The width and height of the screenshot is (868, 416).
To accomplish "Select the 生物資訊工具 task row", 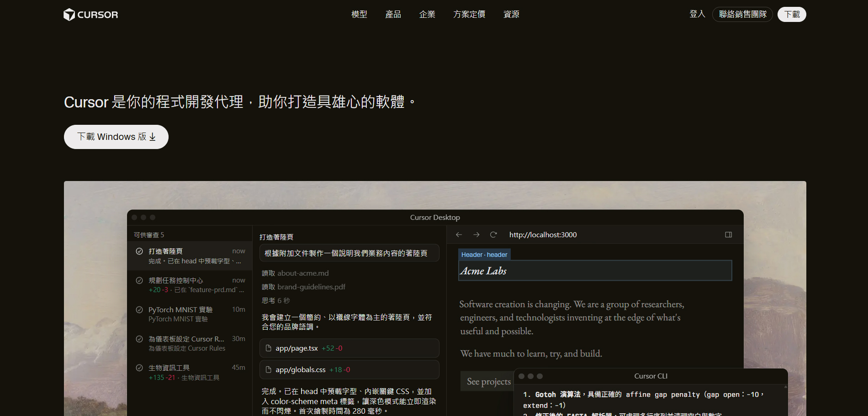I will tap(190, 372).
